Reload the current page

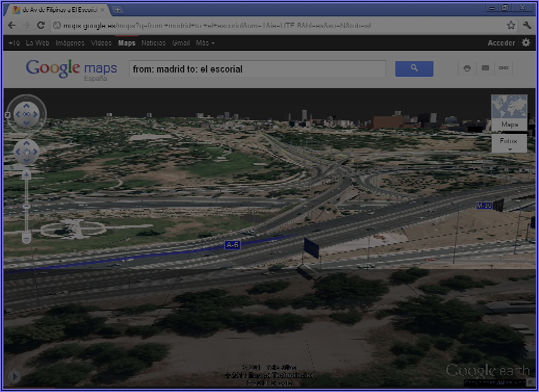pyautogui.click(x=41, y=25)
